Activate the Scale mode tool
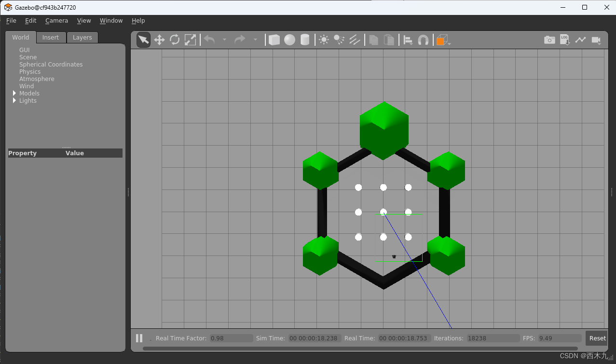 [x=190, y=40]
